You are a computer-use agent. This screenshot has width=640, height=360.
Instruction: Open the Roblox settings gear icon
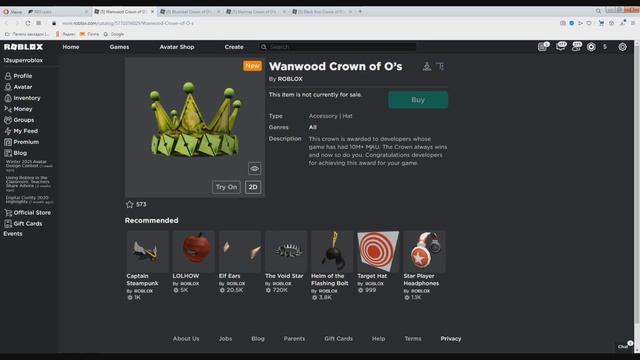622,47
